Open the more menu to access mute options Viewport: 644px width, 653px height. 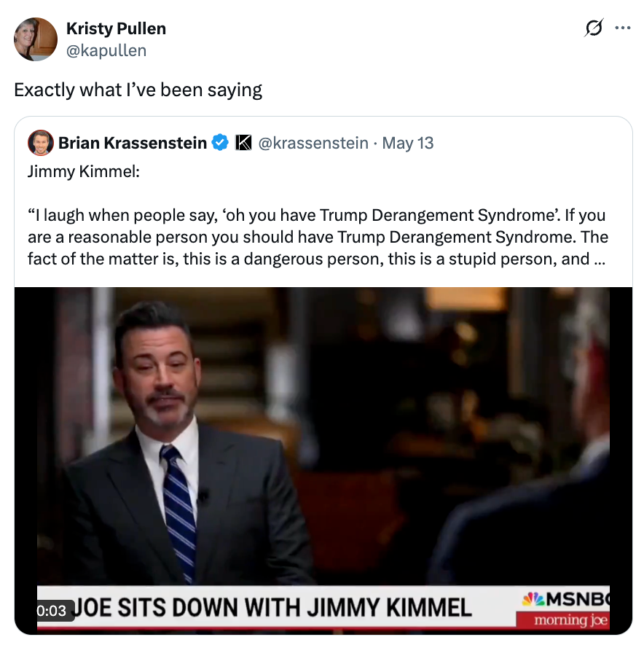click(x=623, y=27)
